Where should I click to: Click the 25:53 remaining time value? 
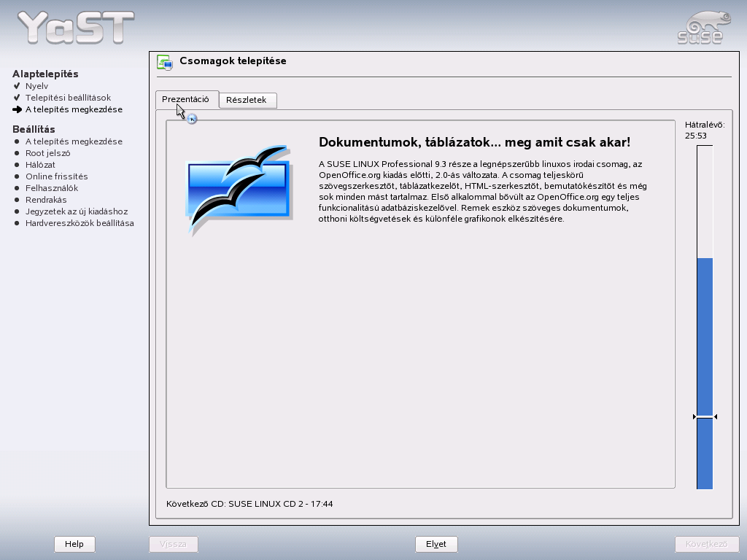pyautogui.click(x=695, y=136)
